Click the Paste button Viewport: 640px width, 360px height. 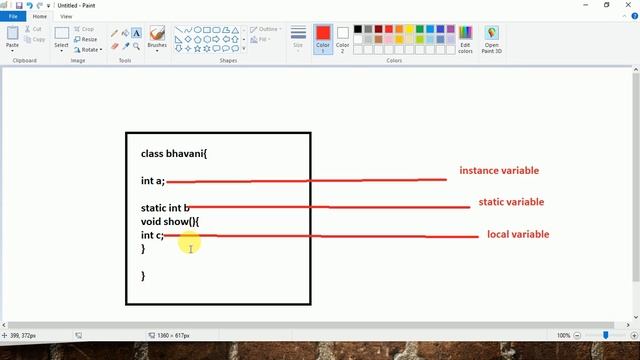(12, 36)
